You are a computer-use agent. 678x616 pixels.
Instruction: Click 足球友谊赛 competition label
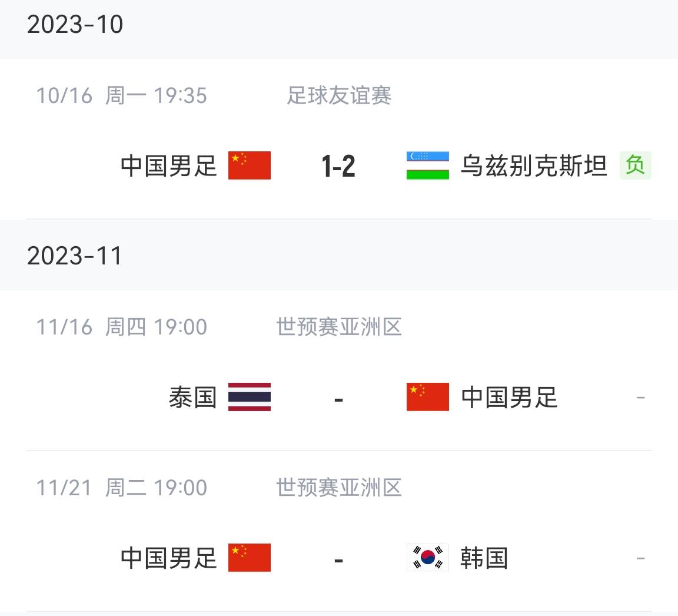coord(339,95)
